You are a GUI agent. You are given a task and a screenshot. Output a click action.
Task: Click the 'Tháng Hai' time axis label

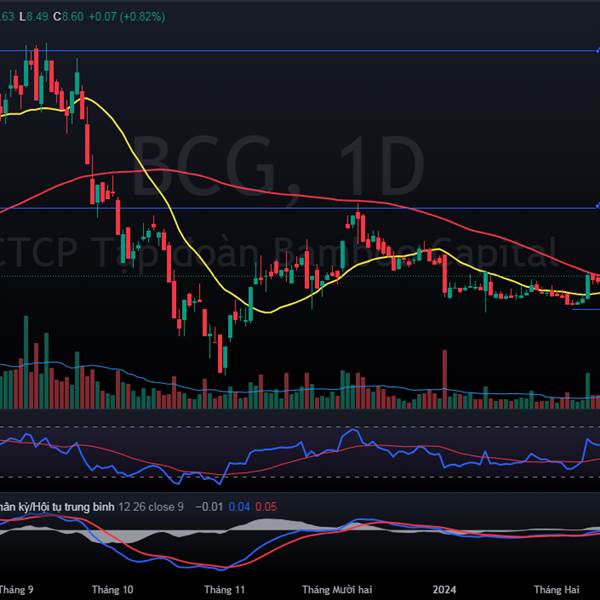point(557,589)
